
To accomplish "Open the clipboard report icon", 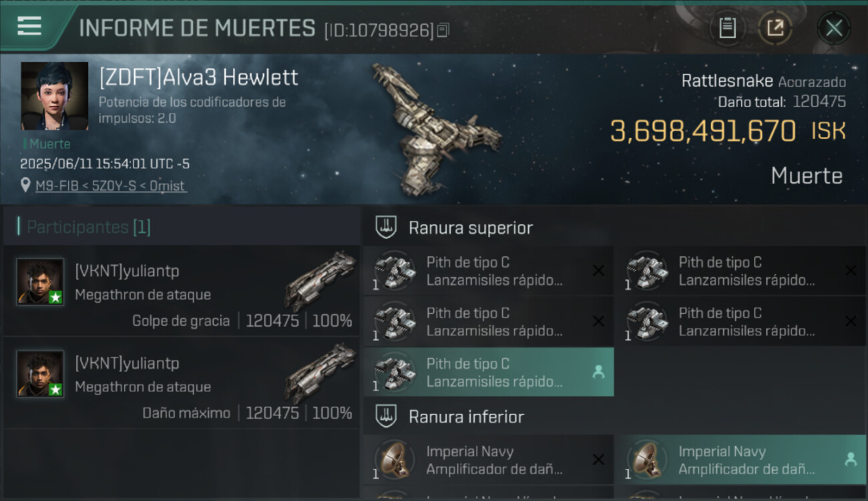I will 727,28.
